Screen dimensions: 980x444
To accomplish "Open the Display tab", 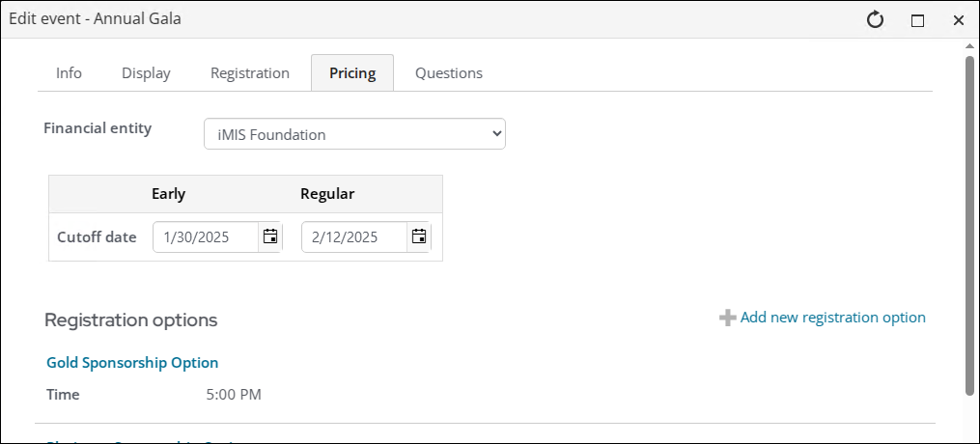I will coord(146,73).
